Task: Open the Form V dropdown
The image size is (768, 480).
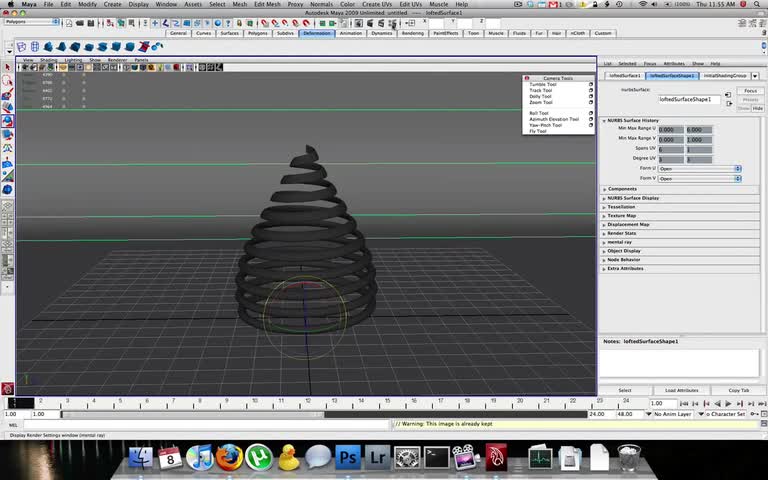Action: click(699, 179)
